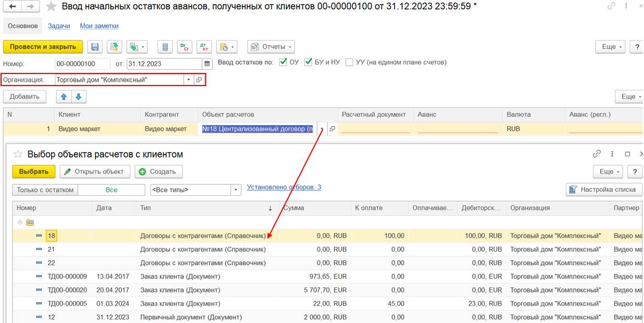The width and height of the screenshot is (644, 323).
Task: Show Дт/Кт postings icon
Action: (x=204, y=47)
